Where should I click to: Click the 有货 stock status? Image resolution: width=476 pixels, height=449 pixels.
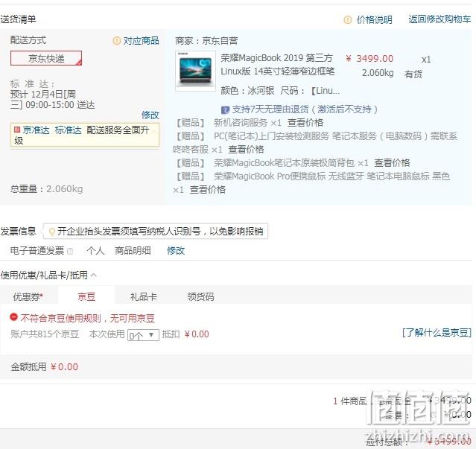click(x=413, y=74)
